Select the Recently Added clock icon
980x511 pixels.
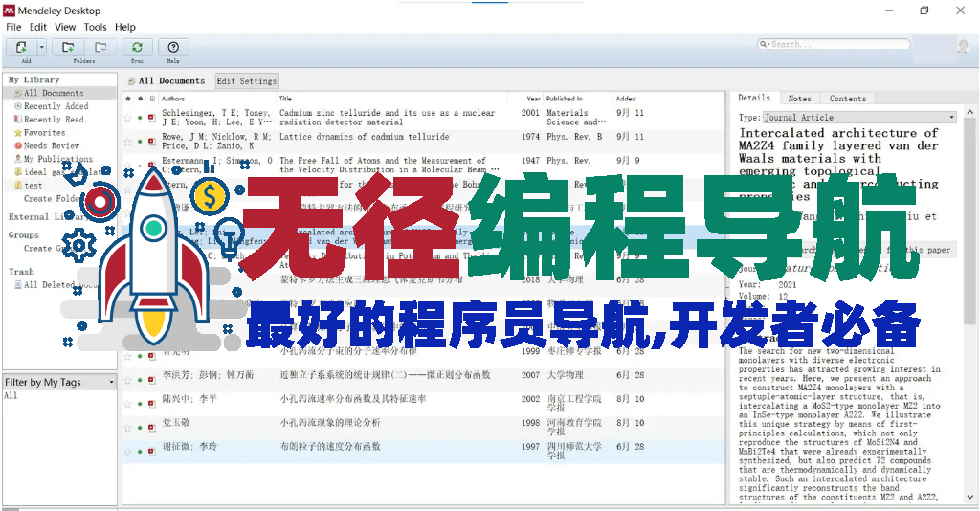tap(18, 106)
